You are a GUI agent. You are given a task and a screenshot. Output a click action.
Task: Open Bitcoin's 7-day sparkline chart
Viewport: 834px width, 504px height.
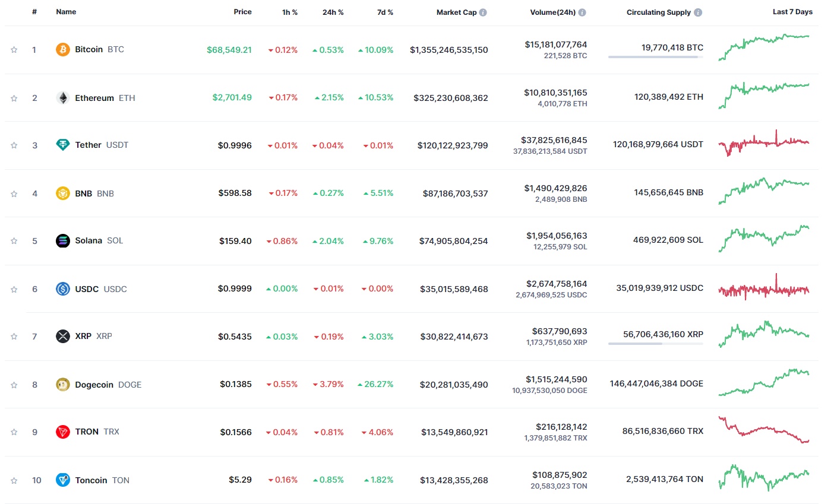[764, 47]
